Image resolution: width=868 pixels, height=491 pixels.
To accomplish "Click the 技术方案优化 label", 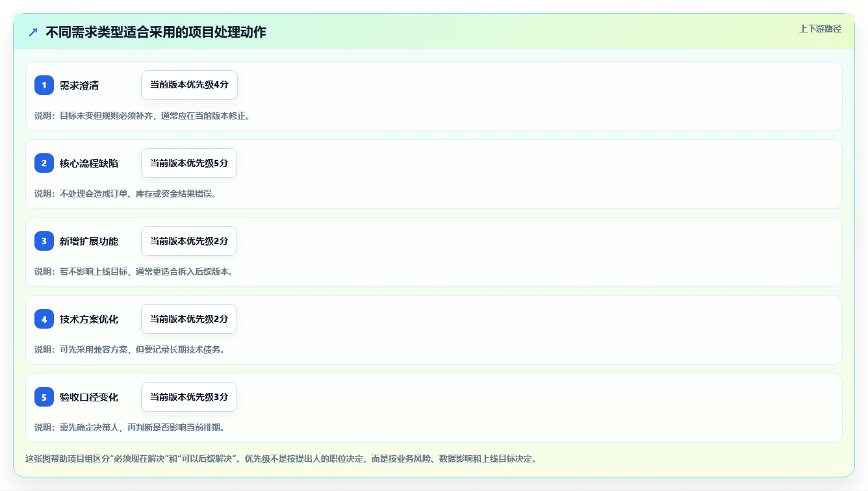I will pos(89,320).
